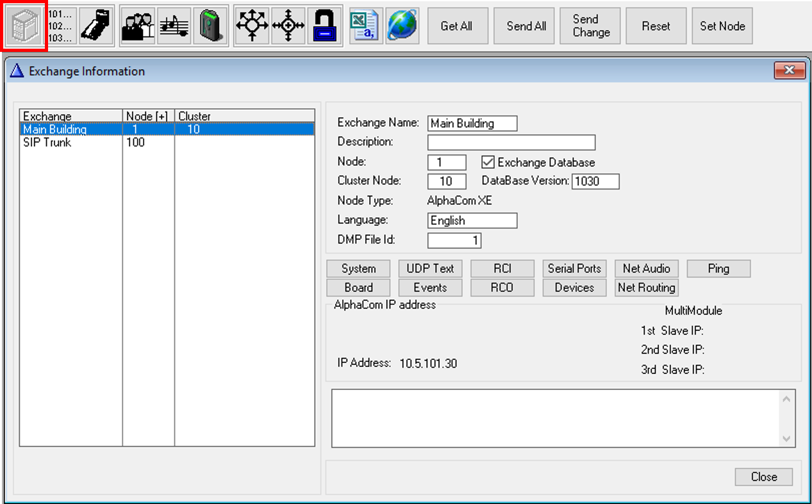Viewport: 812px width, 504px height.
Task: Click the blue padlock icon
Action: (x=325, y=26)
